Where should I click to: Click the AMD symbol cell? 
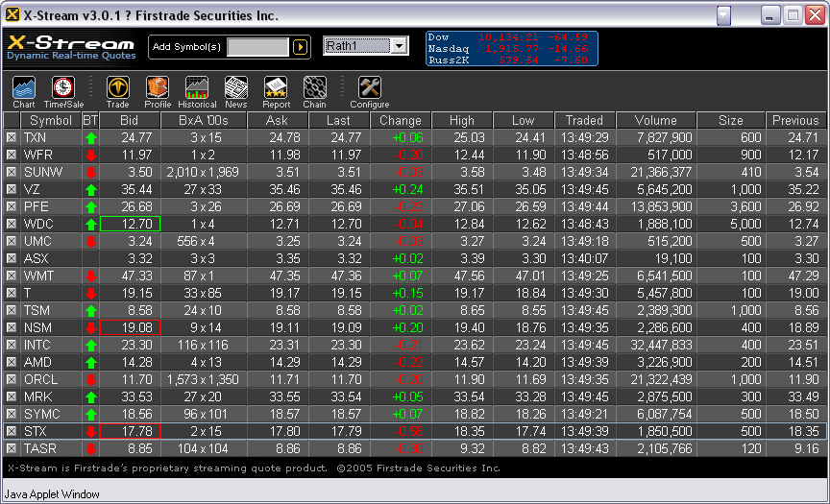[50, 362]
